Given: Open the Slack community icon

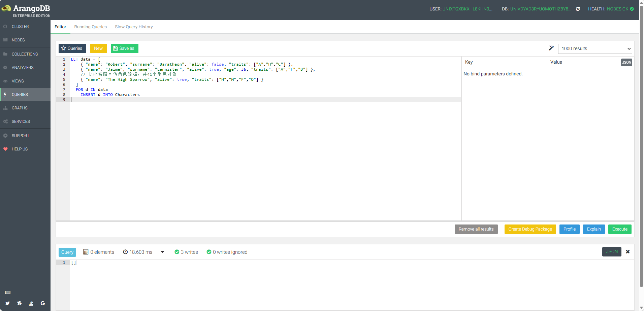Looking at the screenshot, I should tap(20, 303).
